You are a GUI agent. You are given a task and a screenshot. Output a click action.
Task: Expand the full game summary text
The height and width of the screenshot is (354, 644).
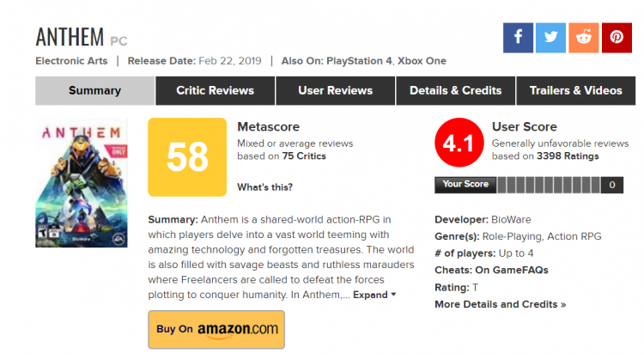coord(375,295)
